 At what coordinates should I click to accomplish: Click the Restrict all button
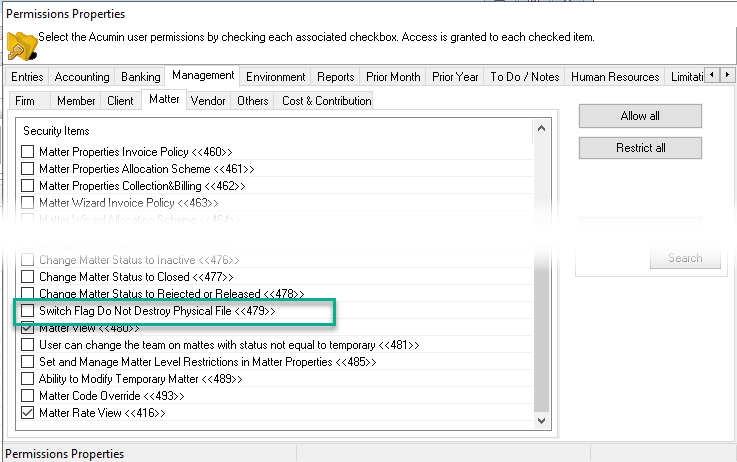point(640,148)
